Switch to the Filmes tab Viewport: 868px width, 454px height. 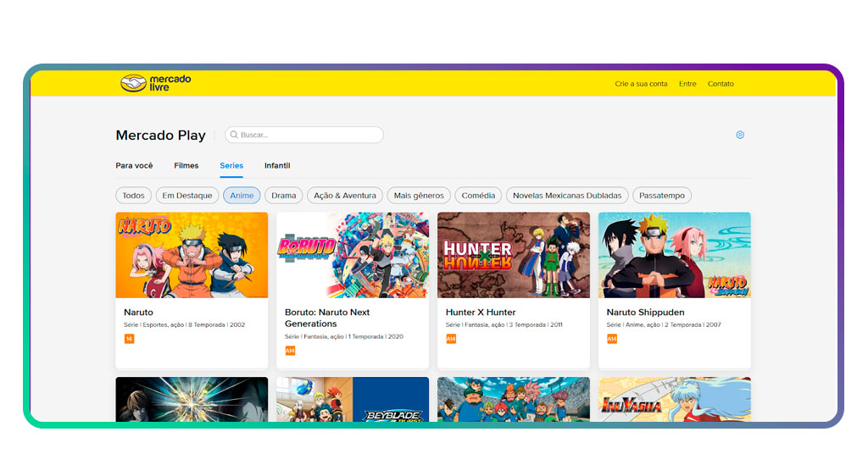point(186,165)
